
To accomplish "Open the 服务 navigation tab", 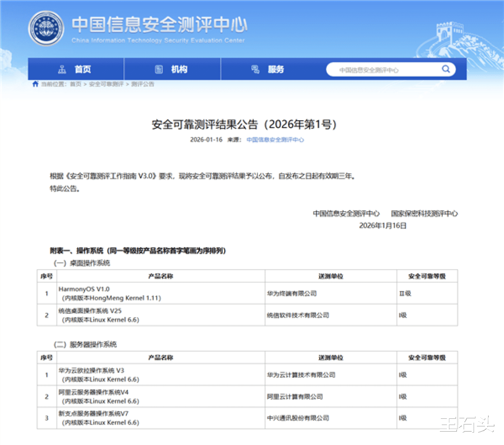I will pyautogui.click(x=269, y=69).
